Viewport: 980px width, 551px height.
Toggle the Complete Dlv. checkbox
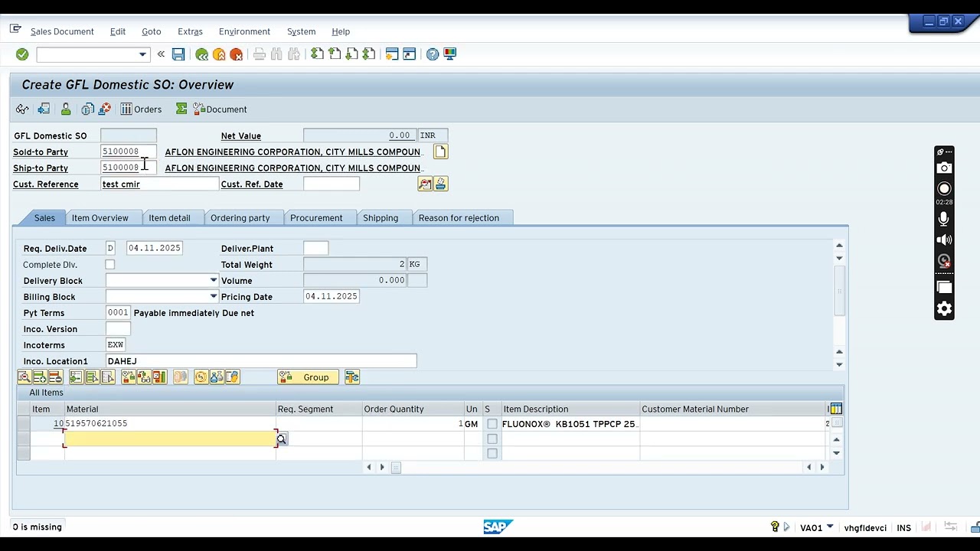point(110,265)
